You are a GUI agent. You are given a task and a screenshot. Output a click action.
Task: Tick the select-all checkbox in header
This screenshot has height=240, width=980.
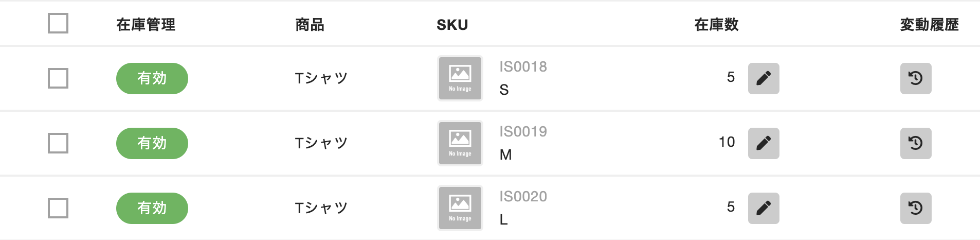58,23
